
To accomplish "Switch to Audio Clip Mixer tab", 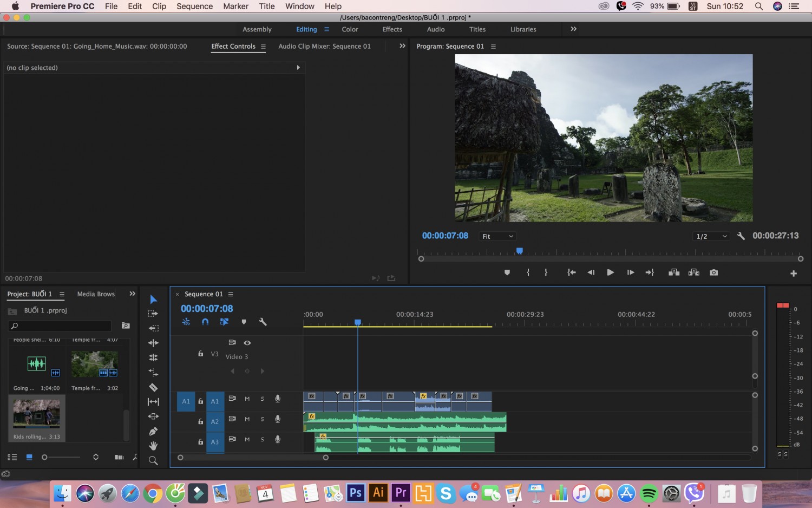I will click(325, 46).
